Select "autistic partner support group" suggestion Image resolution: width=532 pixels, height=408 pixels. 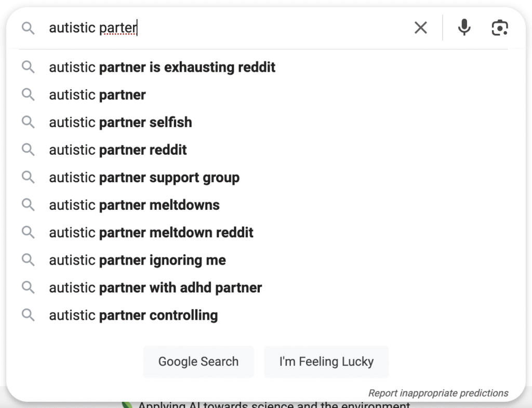[x=144, y=178]
